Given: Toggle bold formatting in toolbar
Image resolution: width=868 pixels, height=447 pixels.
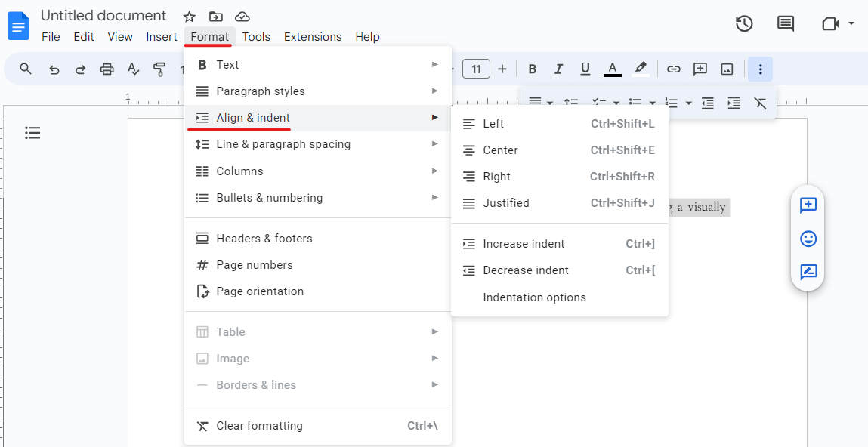Looking at the screenshot, I should 532,69.
